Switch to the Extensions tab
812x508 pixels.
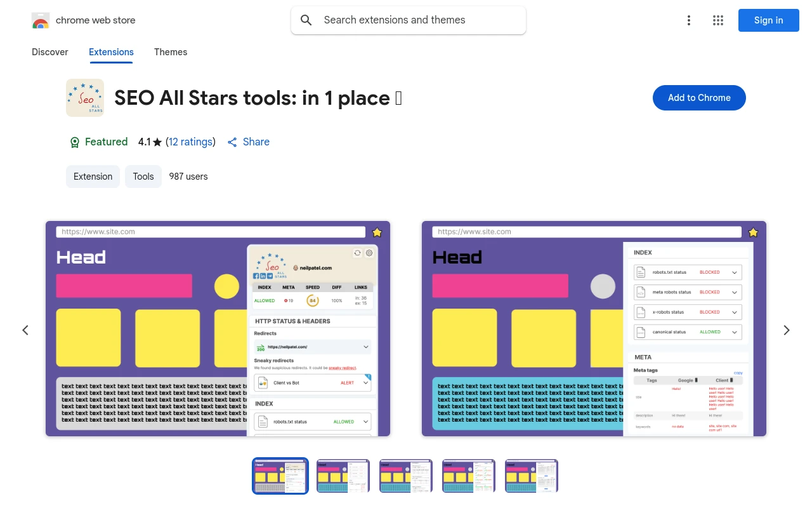111,52
